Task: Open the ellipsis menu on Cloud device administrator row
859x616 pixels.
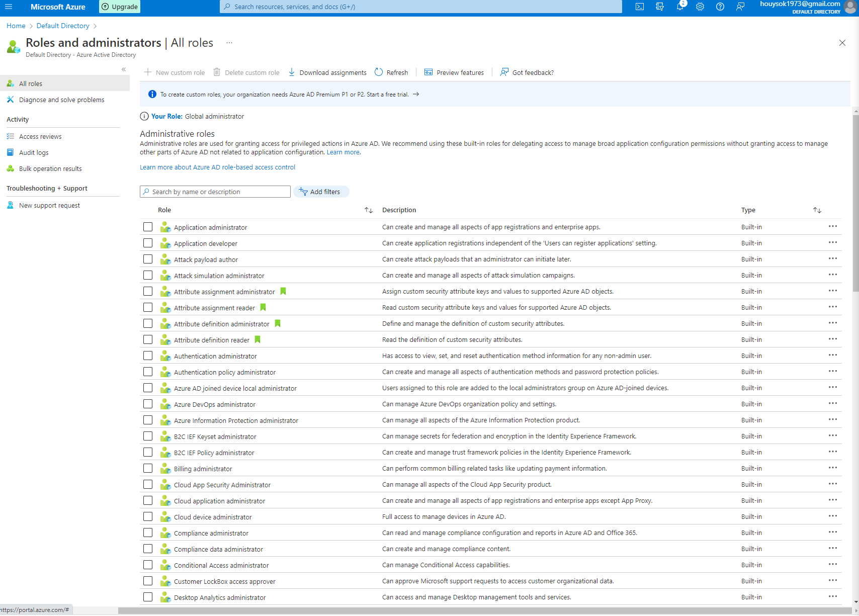Action: tap(832, 516)
